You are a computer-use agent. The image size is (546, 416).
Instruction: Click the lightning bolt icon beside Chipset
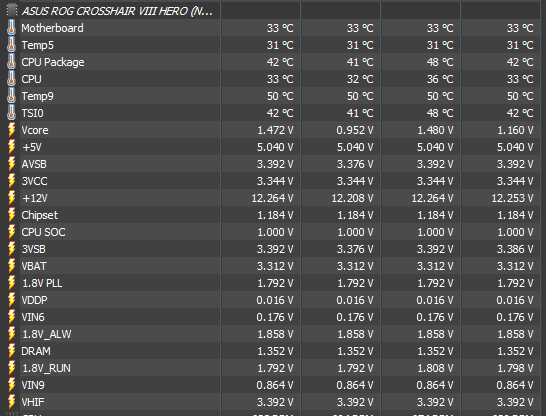pos(11,215)
